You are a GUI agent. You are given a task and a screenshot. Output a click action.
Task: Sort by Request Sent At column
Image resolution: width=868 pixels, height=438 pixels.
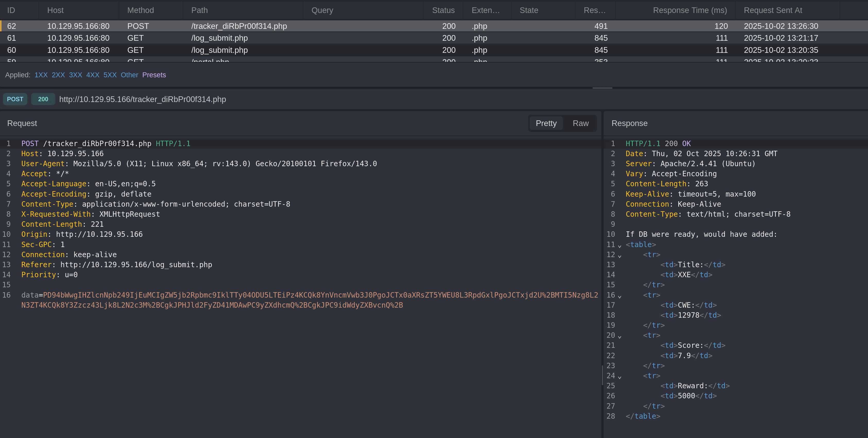click(773, 11)
